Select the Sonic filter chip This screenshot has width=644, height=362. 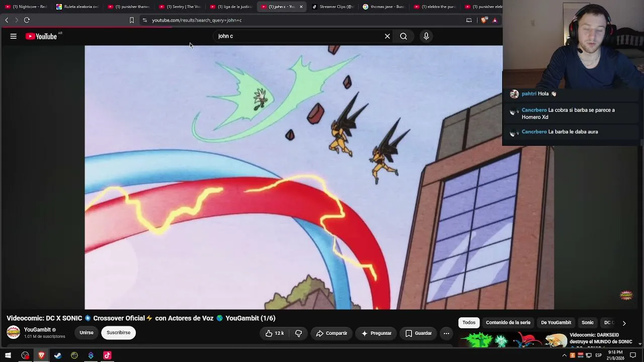pos(588,323)
